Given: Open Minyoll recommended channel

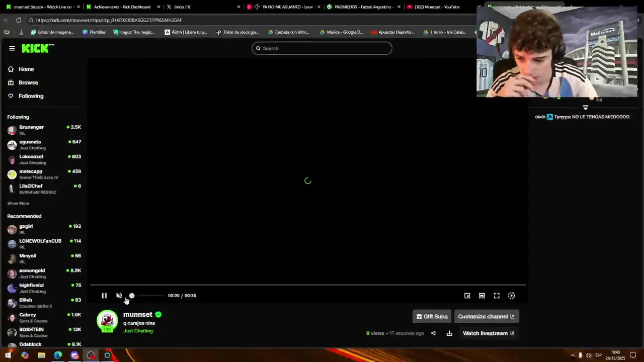Looking at the screenshot, I should [44, 258].
